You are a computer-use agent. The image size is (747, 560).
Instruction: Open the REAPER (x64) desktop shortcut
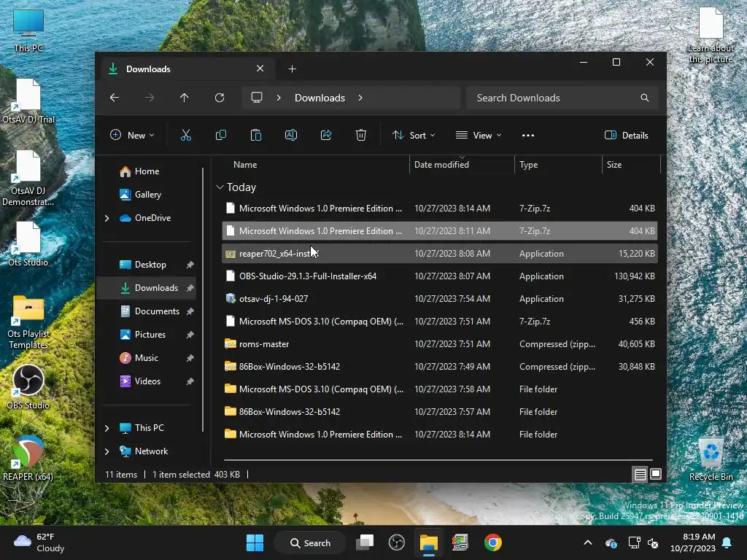point(28,458)
